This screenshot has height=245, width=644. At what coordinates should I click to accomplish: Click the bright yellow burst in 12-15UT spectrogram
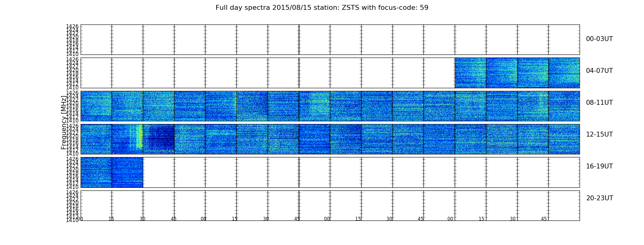tap(139, 136)
